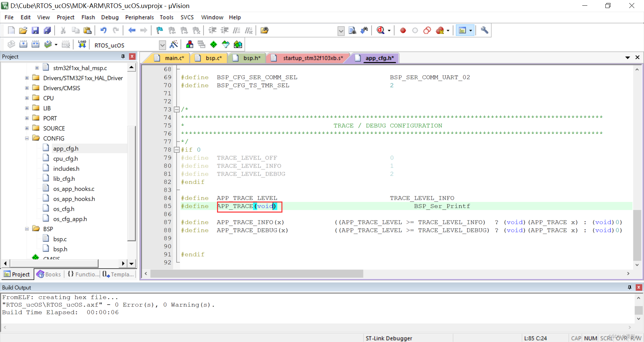Select includes.h in the project tree
This screenshot has height=342, width=644.
(66, 169)
